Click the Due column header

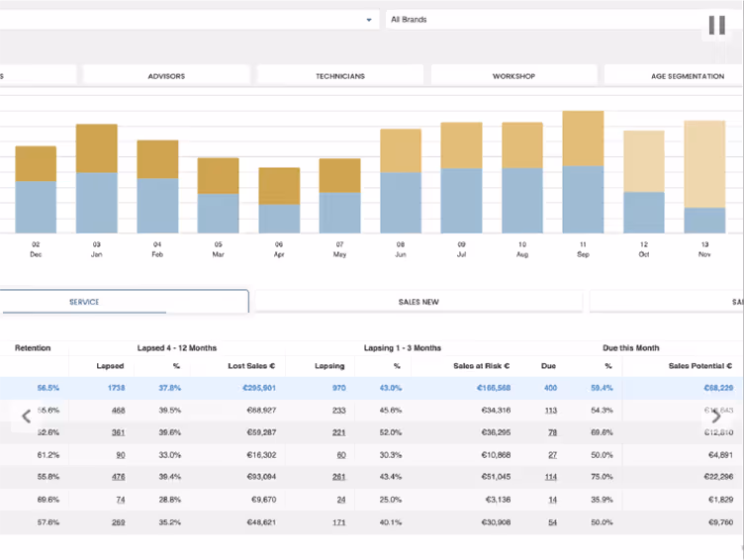pyautogui.click(x=548, y=366)
